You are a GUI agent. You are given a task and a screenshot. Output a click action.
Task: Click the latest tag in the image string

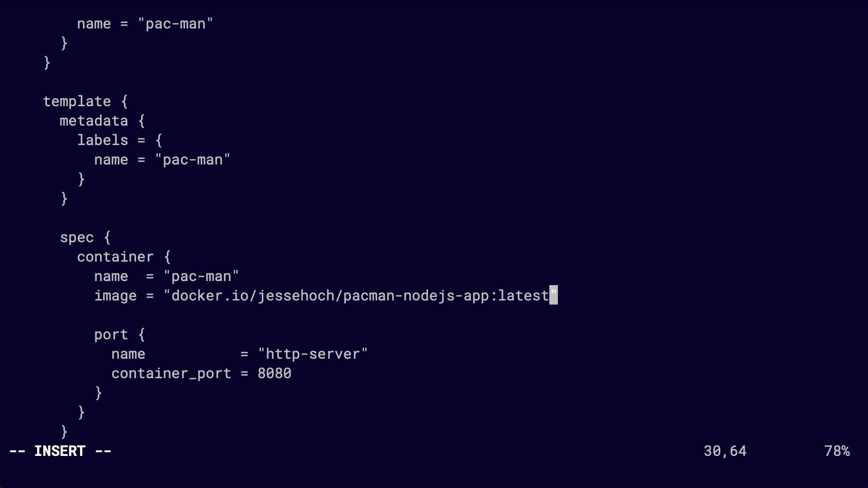523,296
